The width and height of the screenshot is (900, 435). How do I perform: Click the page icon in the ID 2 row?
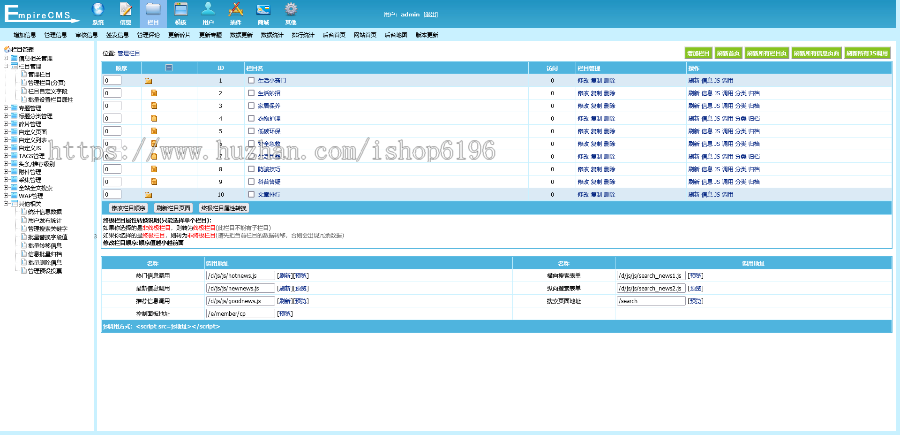tap(154, 93)
